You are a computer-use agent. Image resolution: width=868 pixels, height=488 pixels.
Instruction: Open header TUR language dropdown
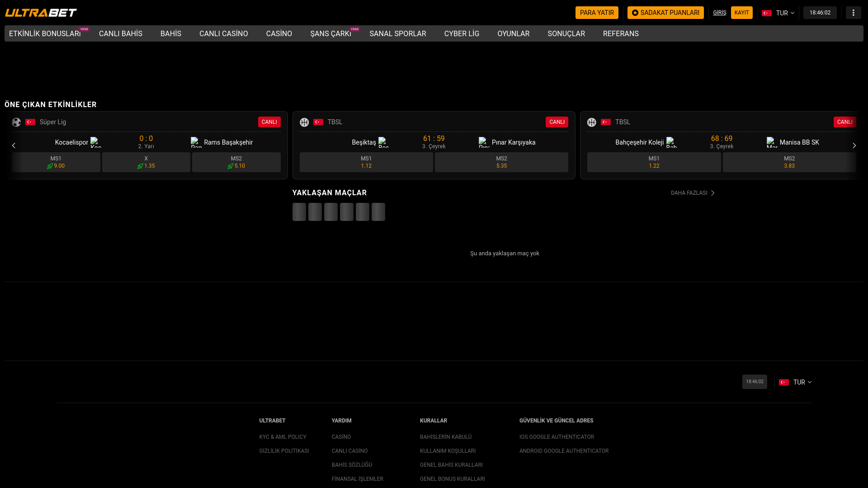[778, 13]
